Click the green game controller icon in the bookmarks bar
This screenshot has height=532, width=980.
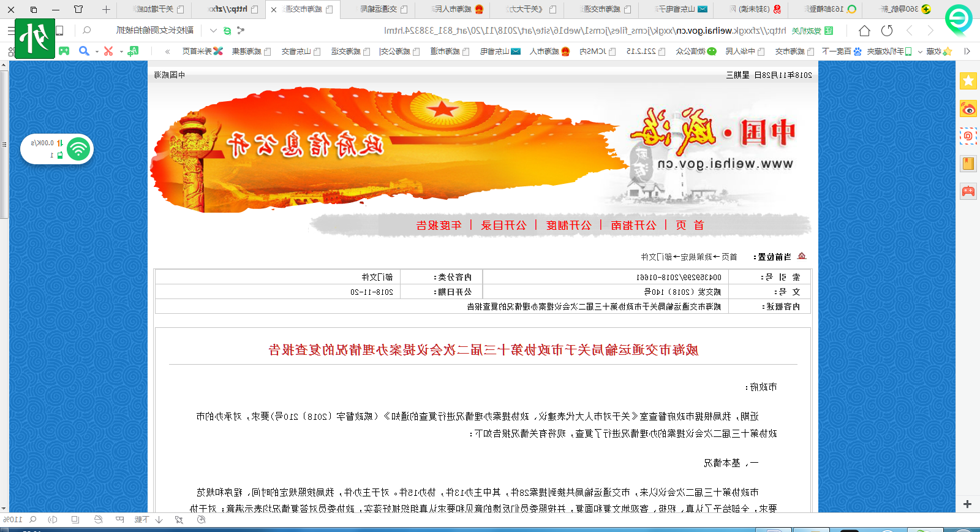click(64, 51)
